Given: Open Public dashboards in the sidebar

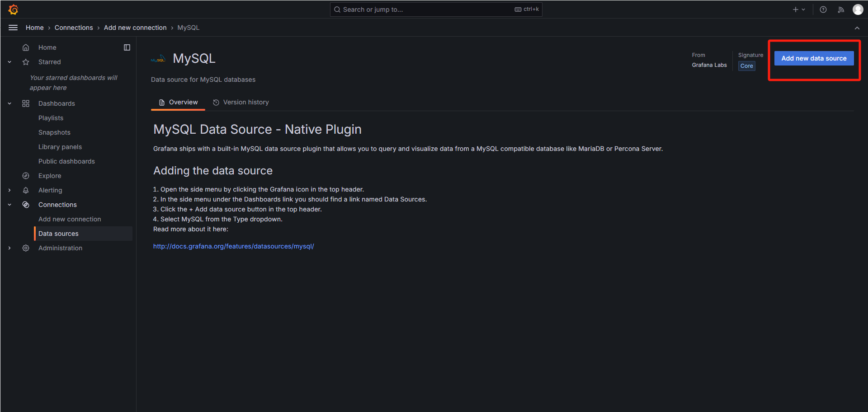Looking at the screenshot, I should [66, 161].
